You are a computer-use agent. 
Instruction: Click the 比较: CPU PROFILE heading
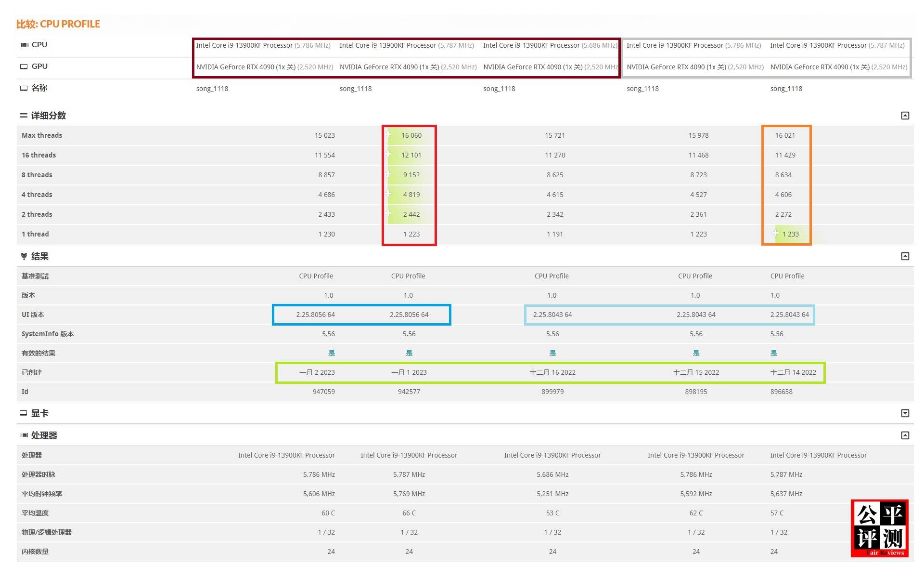[58, 24]
